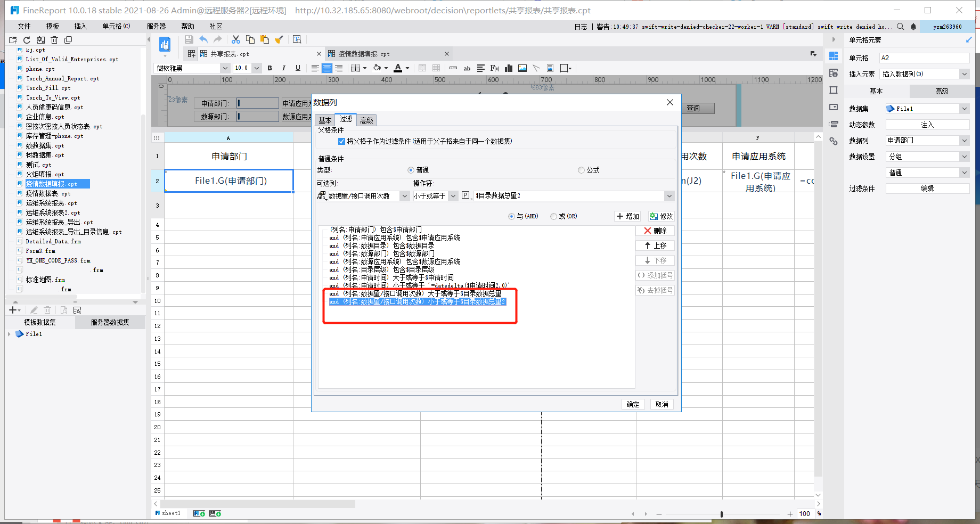The image size is (980, 524).
Task: Select the 公式 type radio button
Action: tap(581, 170)
